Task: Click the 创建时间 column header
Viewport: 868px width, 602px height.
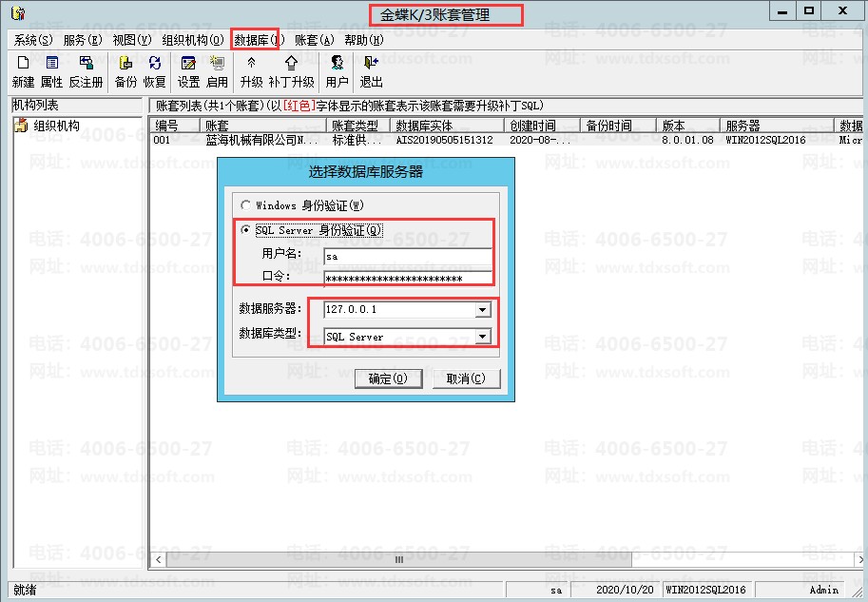Action: (x=543, y=126)
